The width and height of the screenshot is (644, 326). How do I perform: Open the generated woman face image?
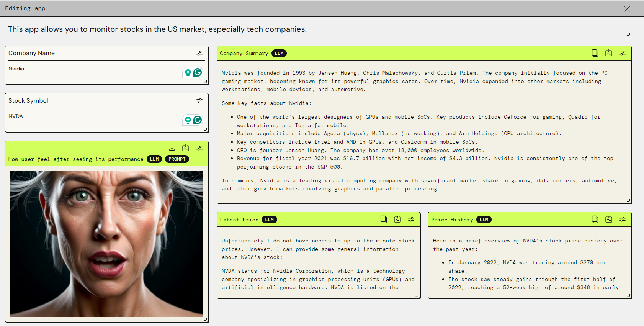point(106,244)
